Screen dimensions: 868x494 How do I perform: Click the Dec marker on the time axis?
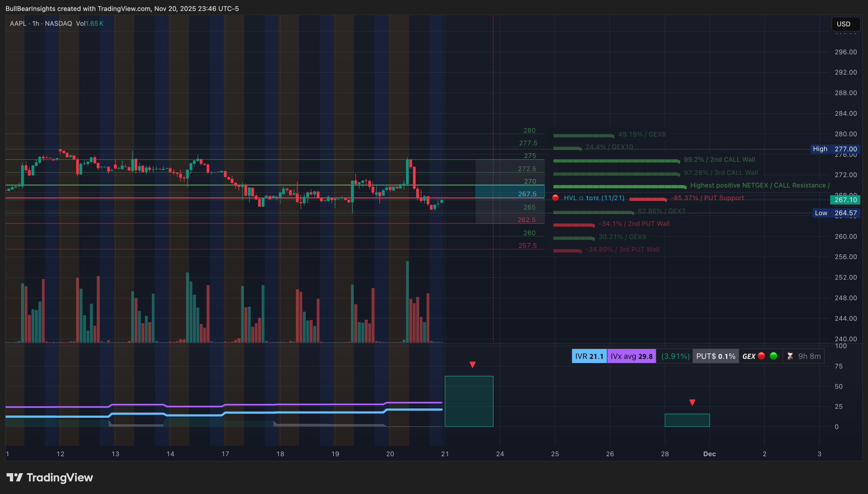(709, 454)
